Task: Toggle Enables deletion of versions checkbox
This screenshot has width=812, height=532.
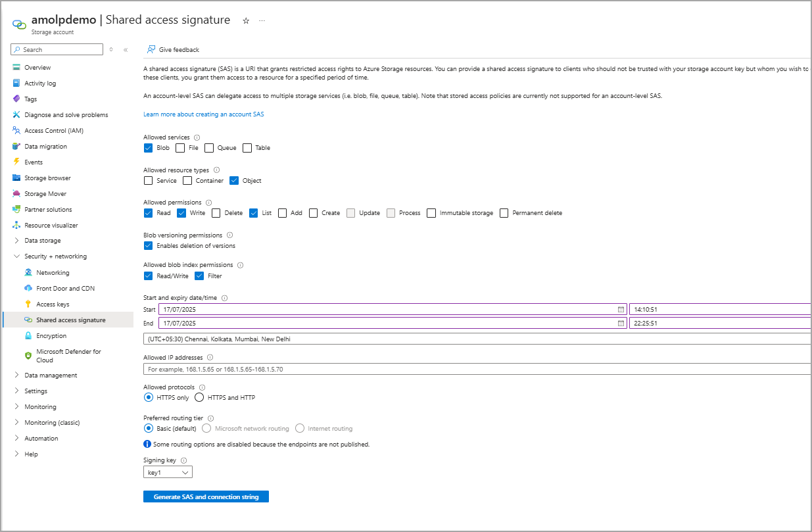Action: coord(148,245)
